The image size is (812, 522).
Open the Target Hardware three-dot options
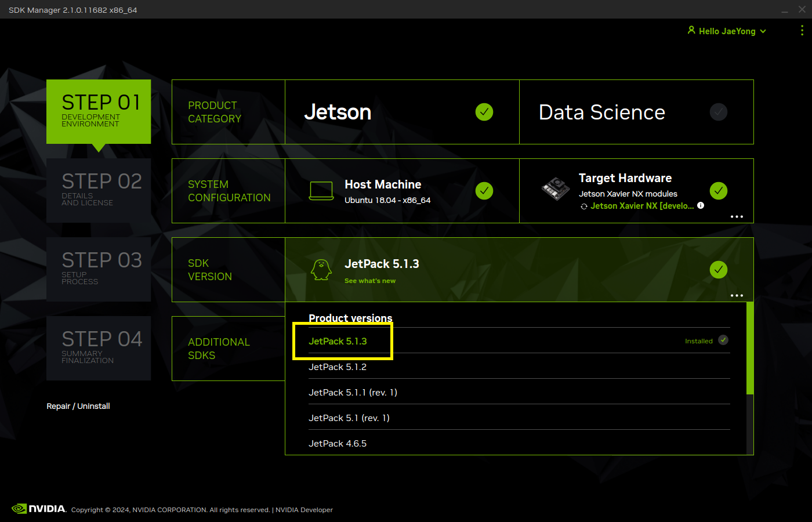tap(737, 216)
